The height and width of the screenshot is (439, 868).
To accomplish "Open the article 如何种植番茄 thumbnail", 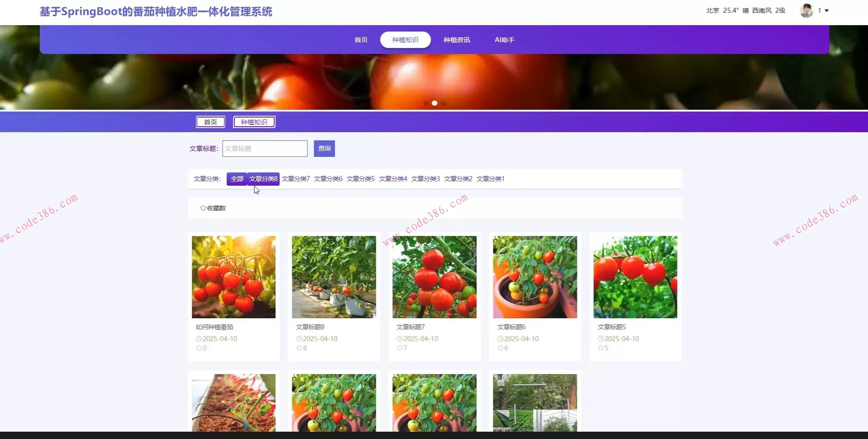I will tap(233, 277).
